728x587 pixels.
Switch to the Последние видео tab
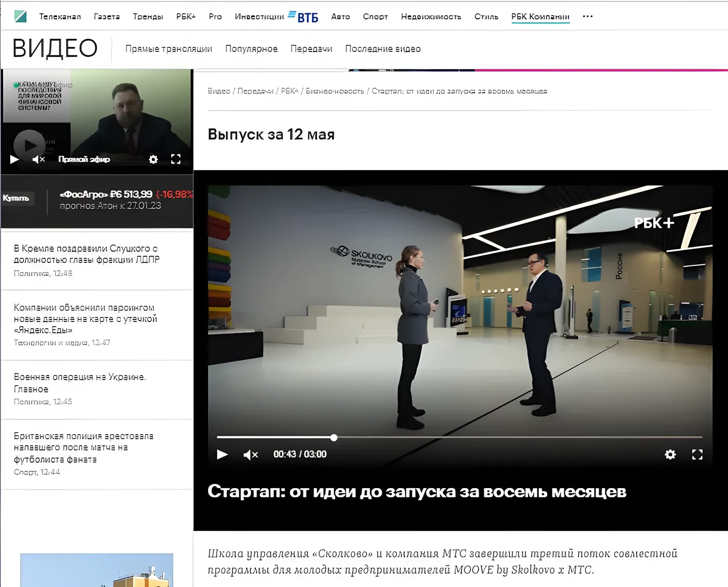point(383,49)
